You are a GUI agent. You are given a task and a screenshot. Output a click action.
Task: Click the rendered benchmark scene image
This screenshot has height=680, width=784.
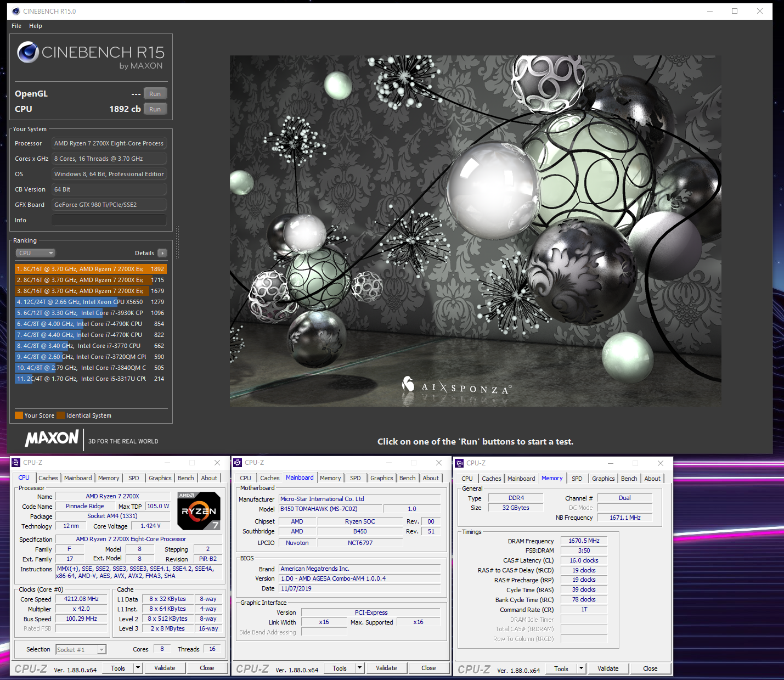pyautogui.click(x=475, y=231)
